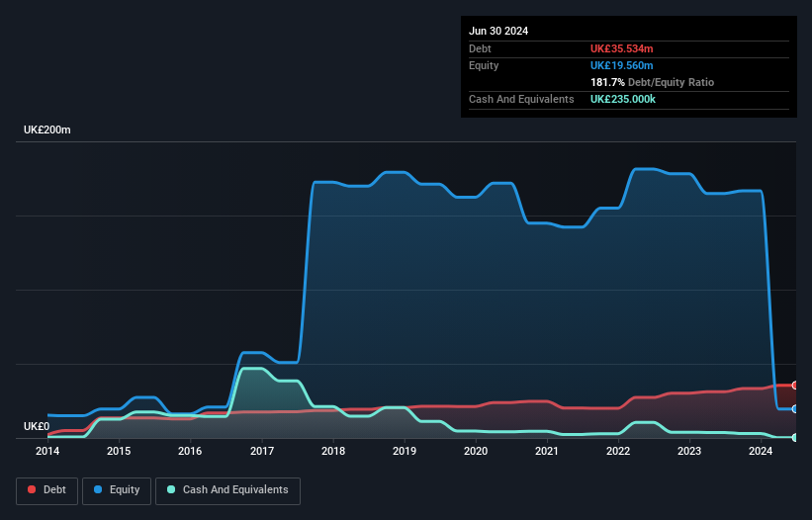Screen dimensions: 812x520
Task: Click the UK£235.000k cash value
Action: point(623,99)
